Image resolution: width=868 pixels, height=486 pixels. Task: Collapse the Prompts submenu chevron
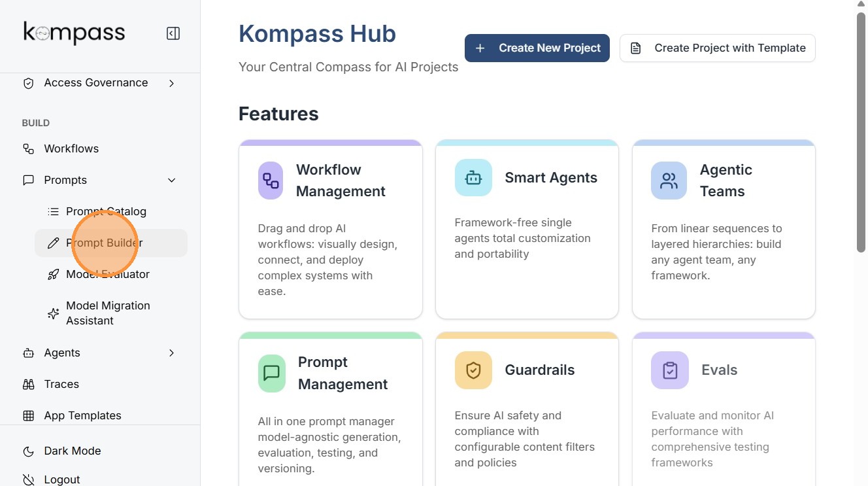[172, 181]
